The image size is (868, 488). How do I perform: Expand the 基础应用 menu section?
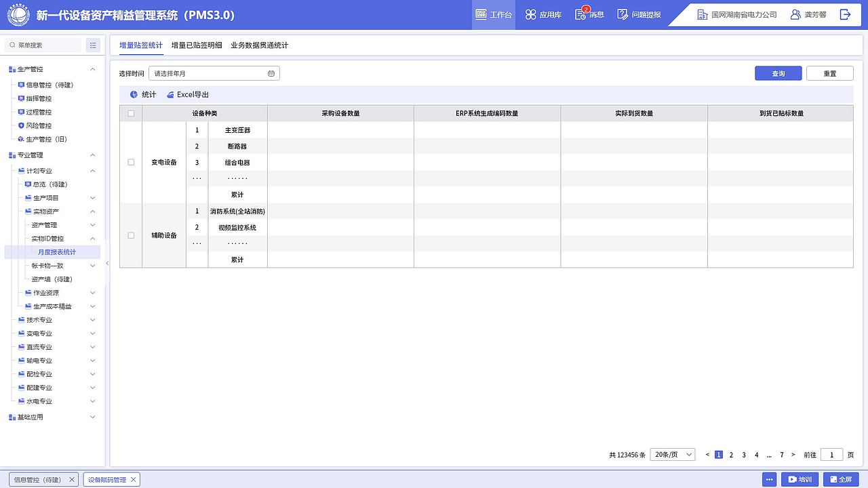[x=93, y=417]
